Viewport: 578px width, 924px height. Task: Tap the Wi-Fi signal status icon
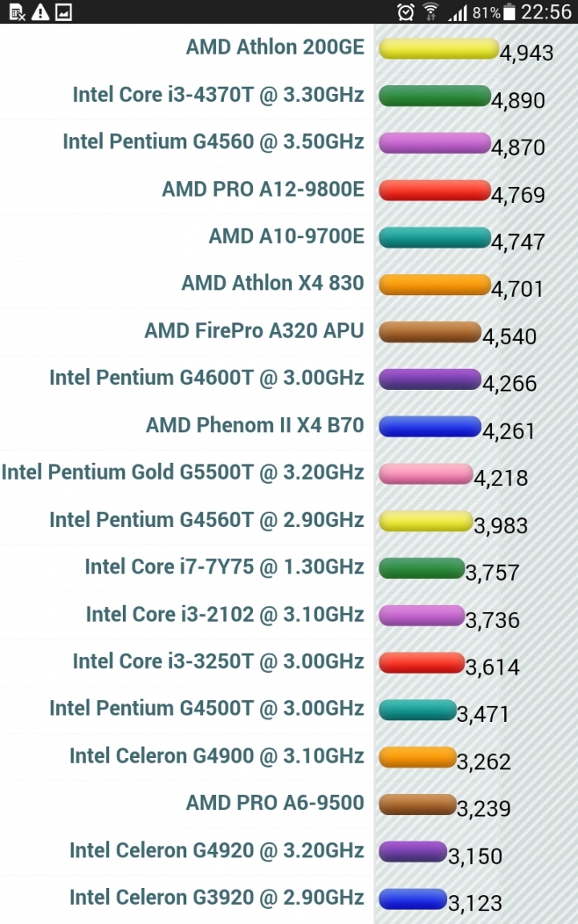point(431,12)
